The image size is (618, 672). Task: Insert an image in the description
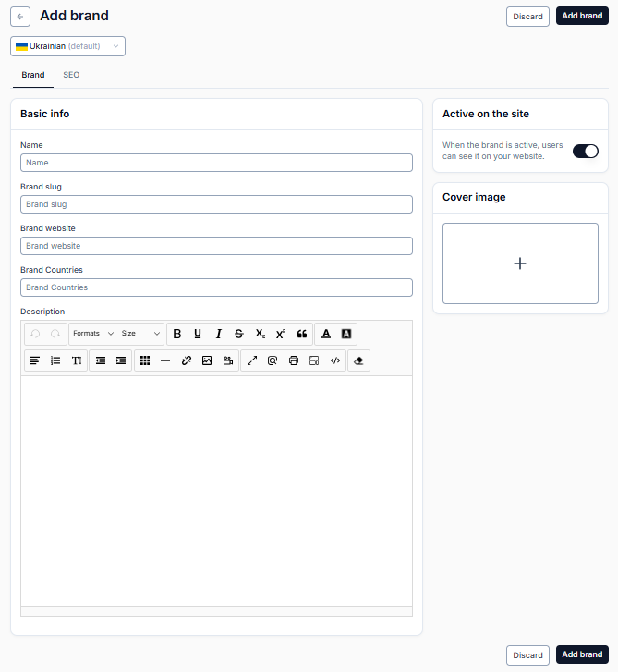[207, 360]
